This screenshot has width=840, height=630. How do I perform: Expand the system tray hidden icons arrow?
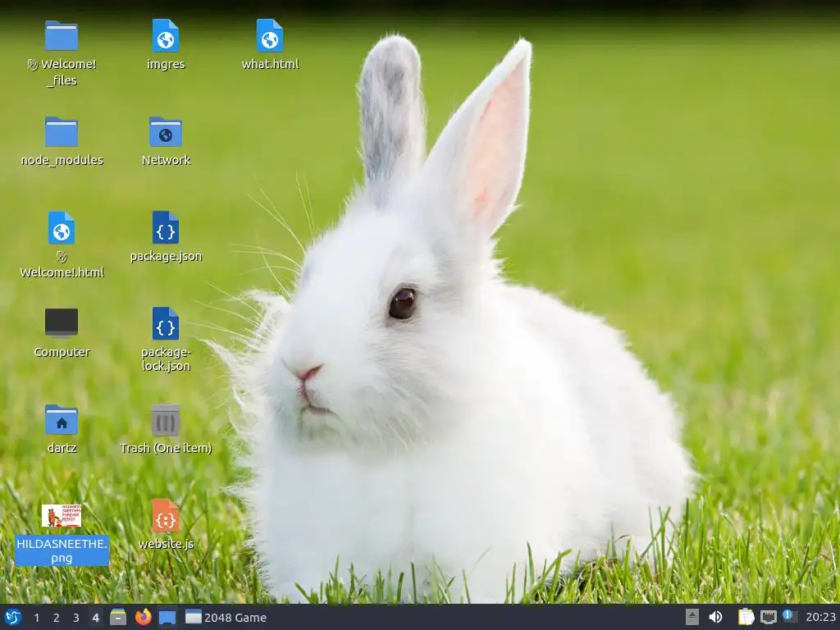tap(692, 617)
